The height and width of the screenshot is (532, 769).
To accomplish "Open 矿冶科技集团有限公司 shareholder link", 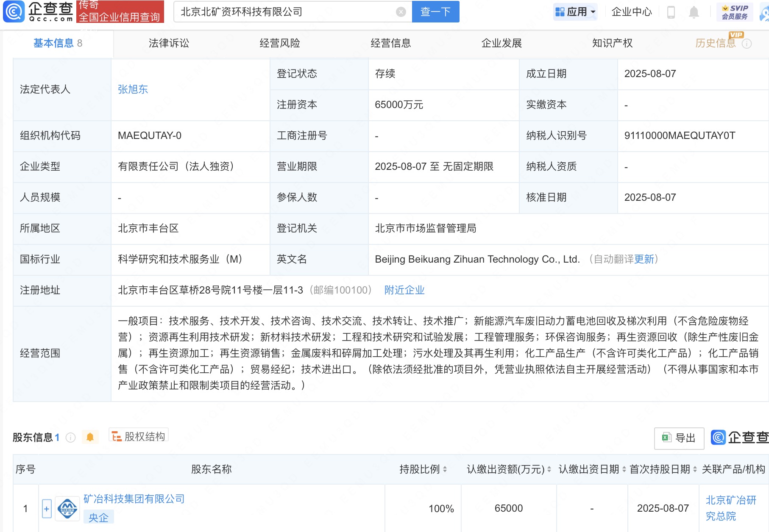I will coord(134,499).
